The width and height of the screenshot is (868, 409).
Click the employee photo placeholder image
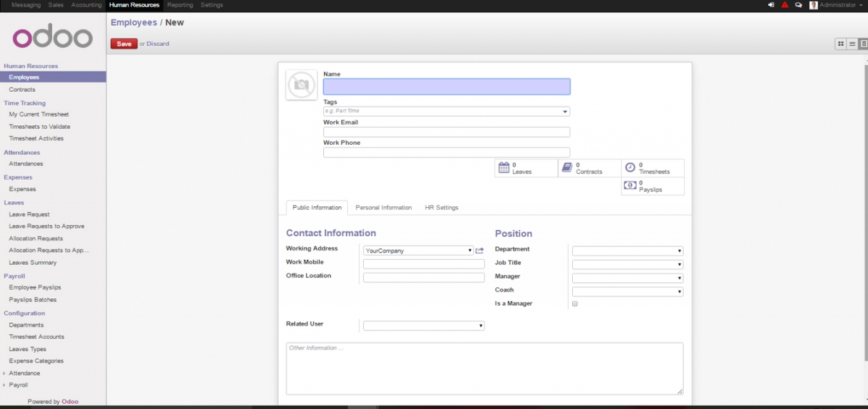click(x=301, y=85)
